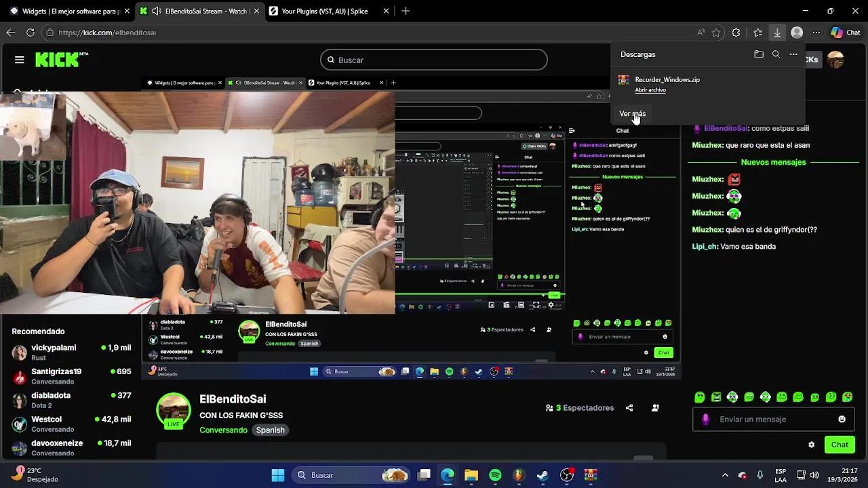Share the stream with share icon
This screenshot has width=868, height=488.
(x=629, y=408)
